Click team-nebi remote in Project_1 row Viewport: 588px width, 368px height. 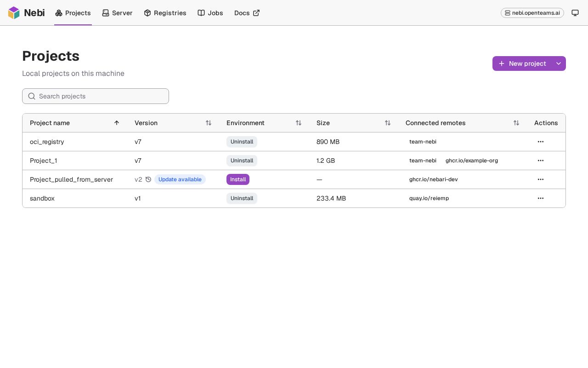[423, 161]
